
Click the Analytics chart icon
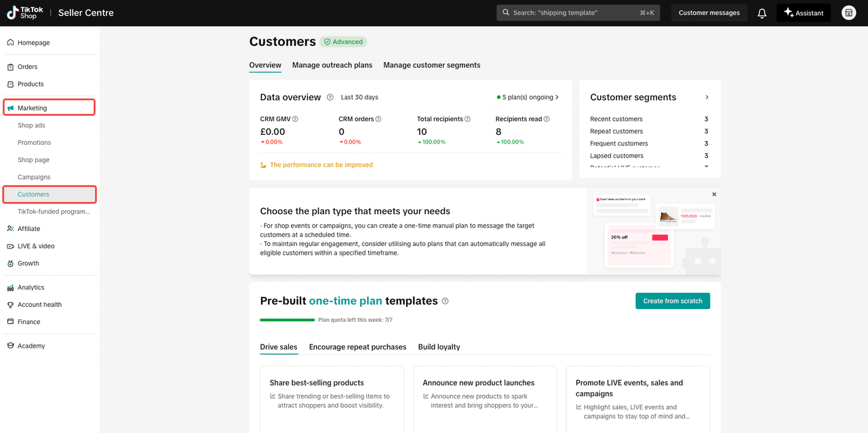[10, 287]
